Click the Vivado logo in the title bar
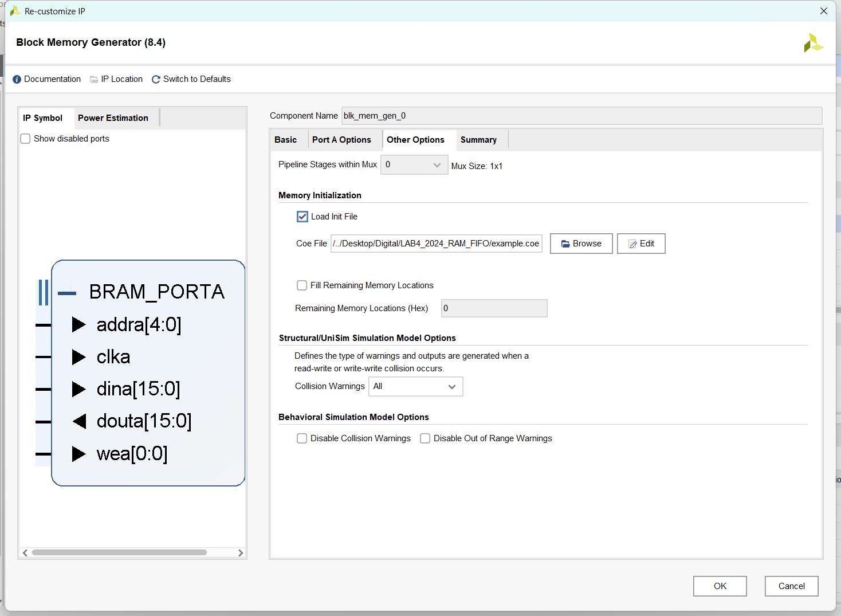The height and width of the screenshot is (616, 841). pyautogui.click(x=15, y=11)
